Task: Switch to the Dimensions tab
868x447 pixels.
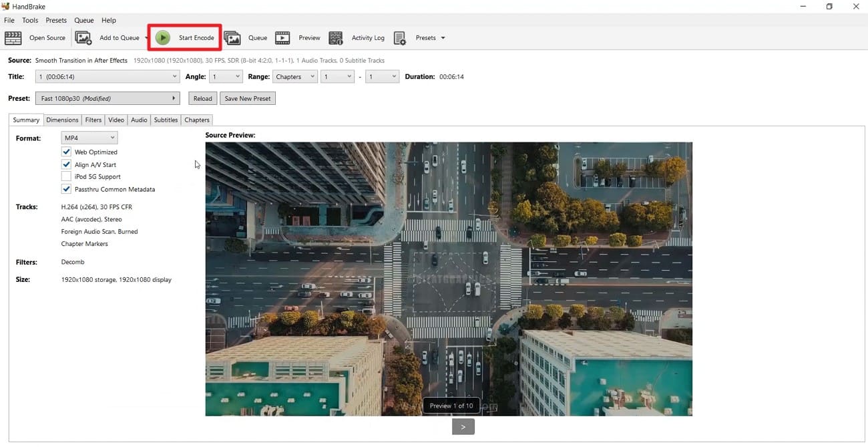Action: point(63,120)
